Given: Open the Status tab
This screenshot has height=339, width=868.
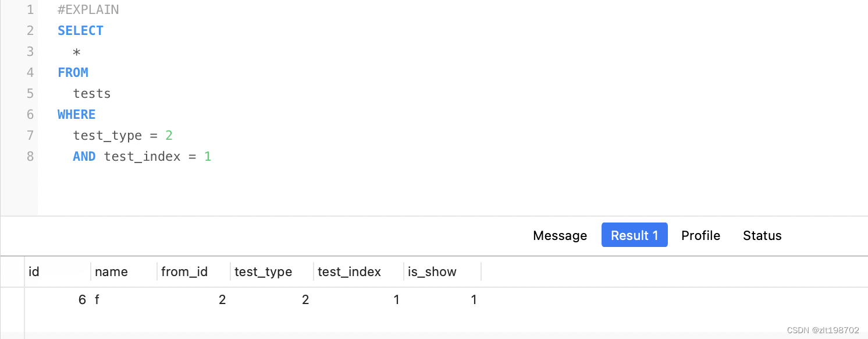Looking at the screenshot, I should pyautogui.click(x=762, y=235).
